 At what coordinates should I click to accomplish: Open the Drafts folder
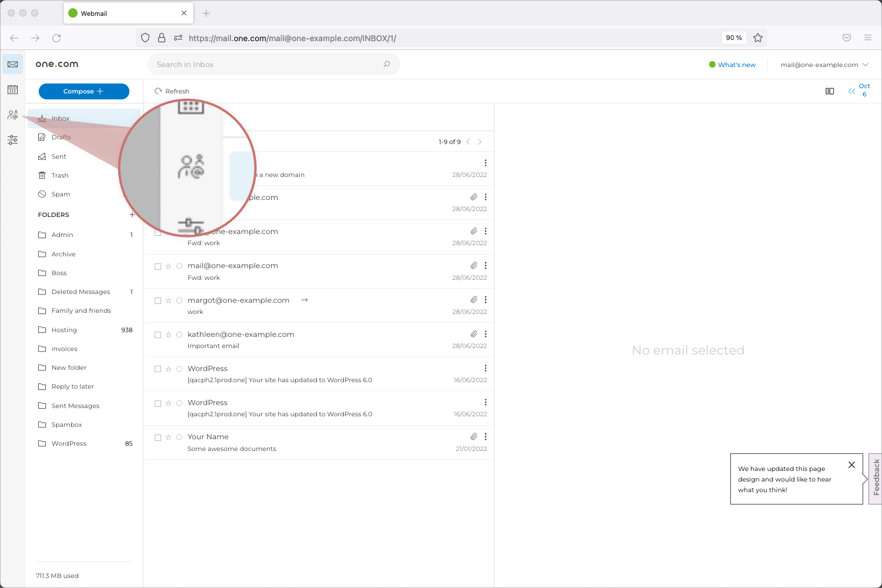point(61,137)
